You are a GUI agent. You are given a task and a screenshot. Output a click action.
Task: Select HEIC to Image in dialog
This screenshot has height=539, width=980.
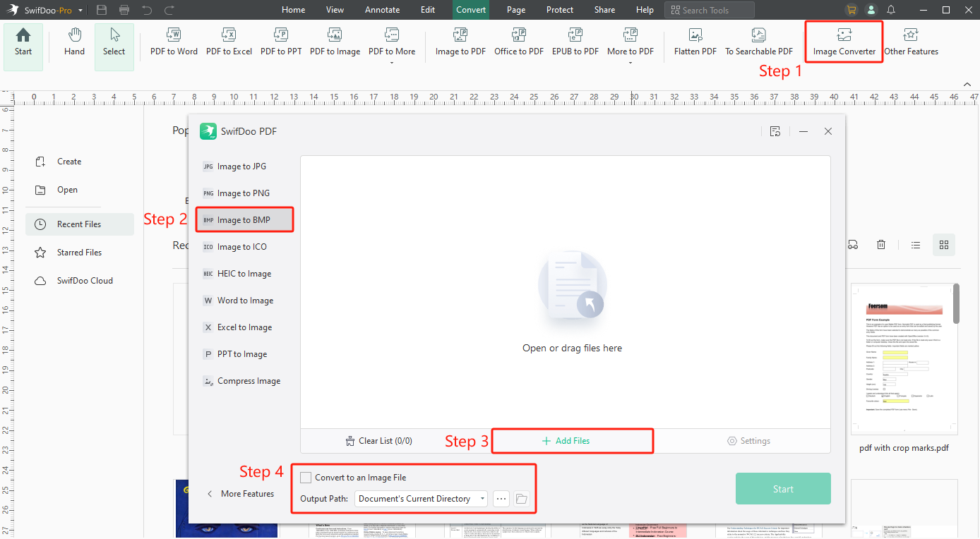244,274
